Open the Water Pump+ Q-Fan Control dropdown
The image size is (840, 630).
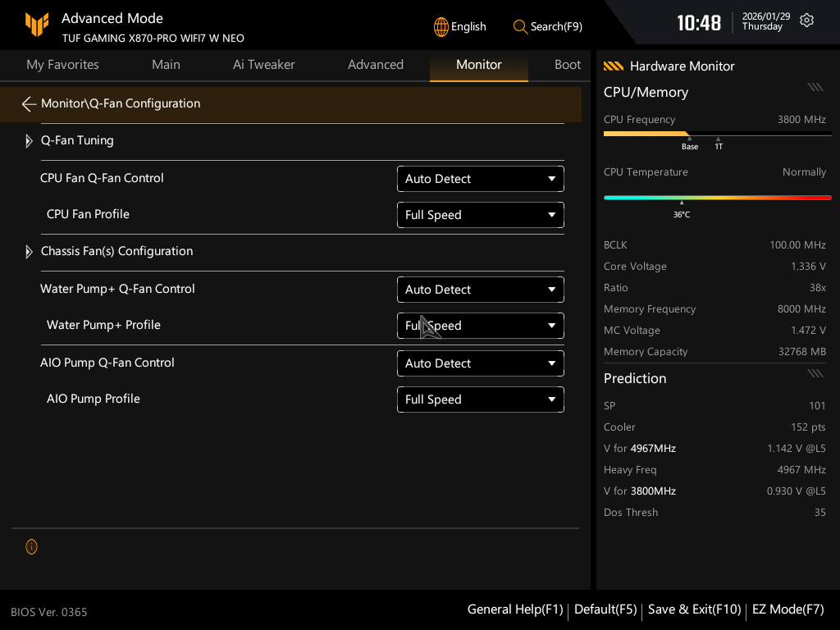(x=480, y=290)
